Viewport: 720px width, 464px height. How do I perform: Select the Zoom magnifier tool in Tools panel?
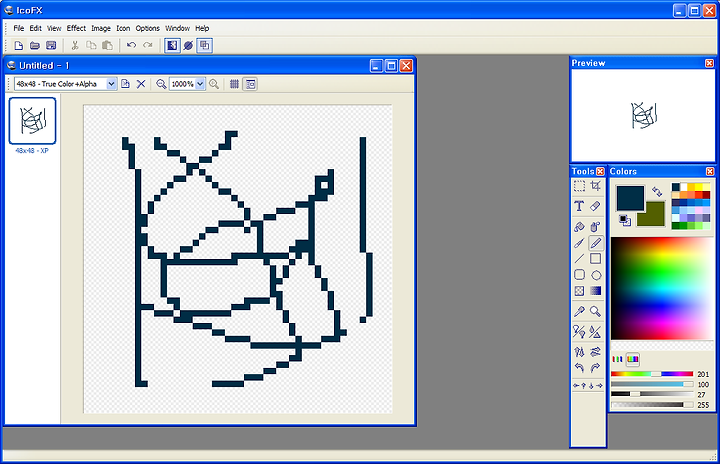coord(596,311)
